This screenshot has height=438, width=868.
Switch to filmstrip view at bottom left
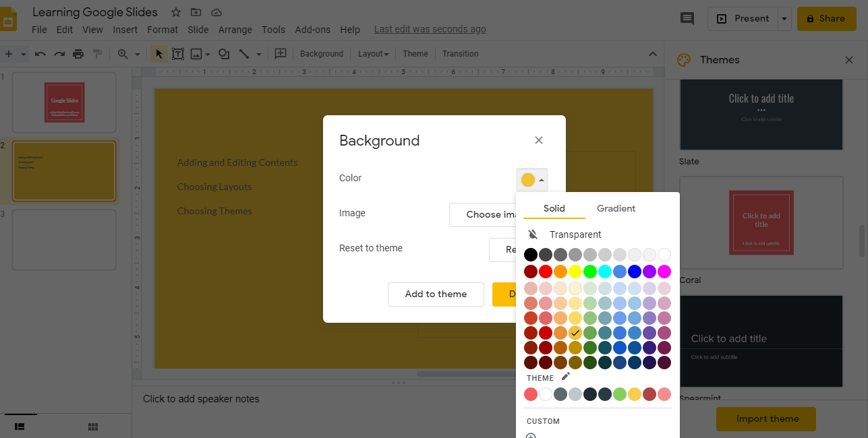[x=20, y=427]
